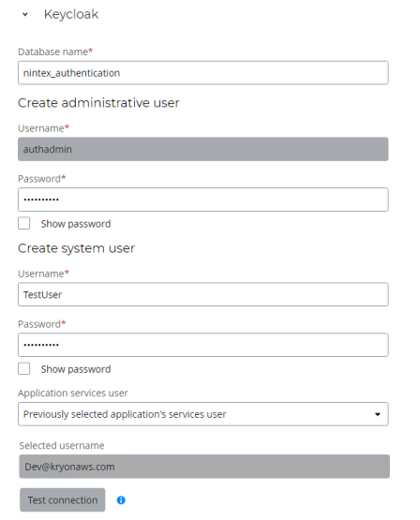The height and width of the screenshot is (520, 420).
Task: Click the Dev@kryonaws.com selected username field
Action: click(x=204, y=467)
